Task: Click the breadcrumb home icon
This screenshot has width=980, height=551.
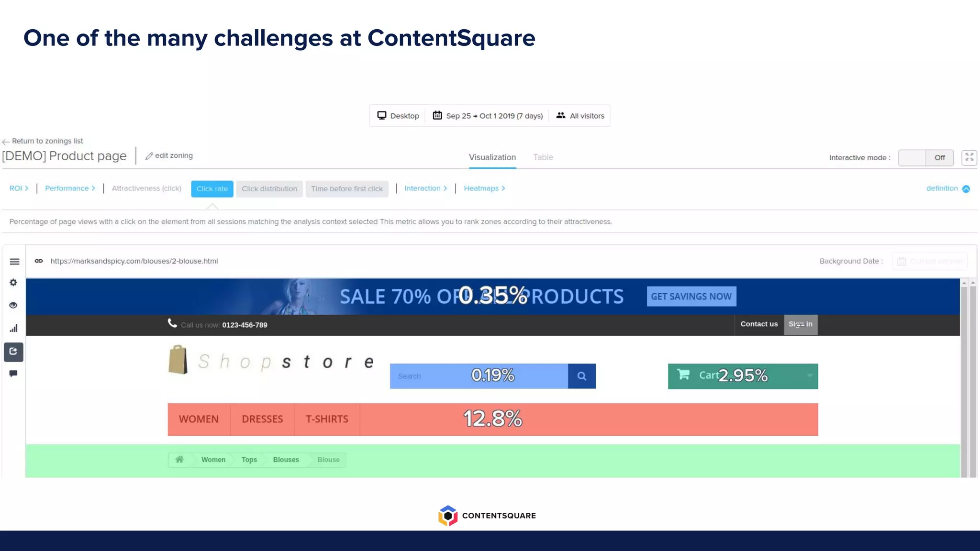Action: 179,459
